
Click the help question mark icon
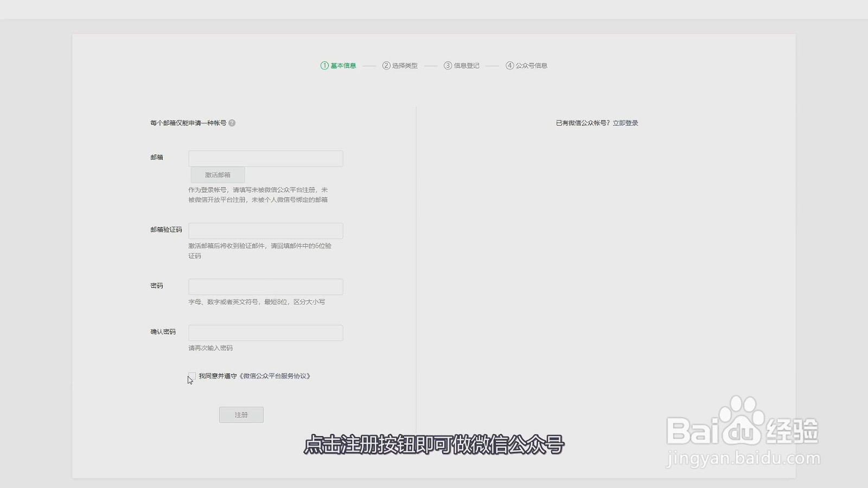tap(232, 123)
